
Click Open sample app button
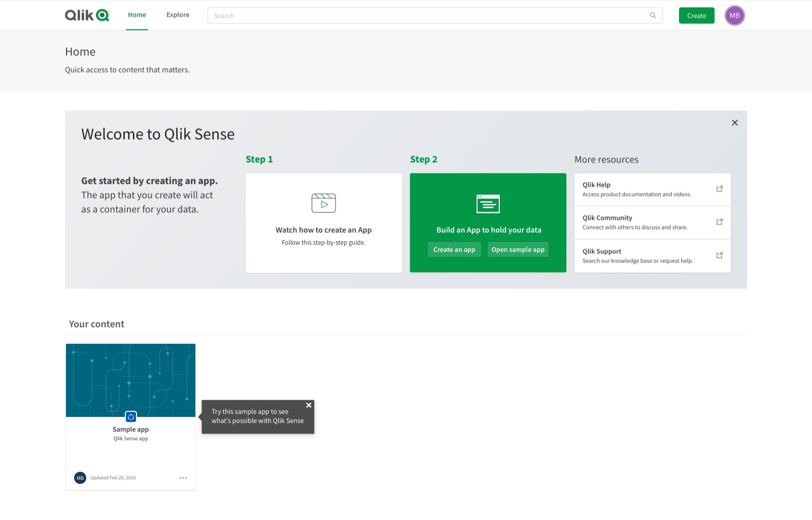[518, 250]
